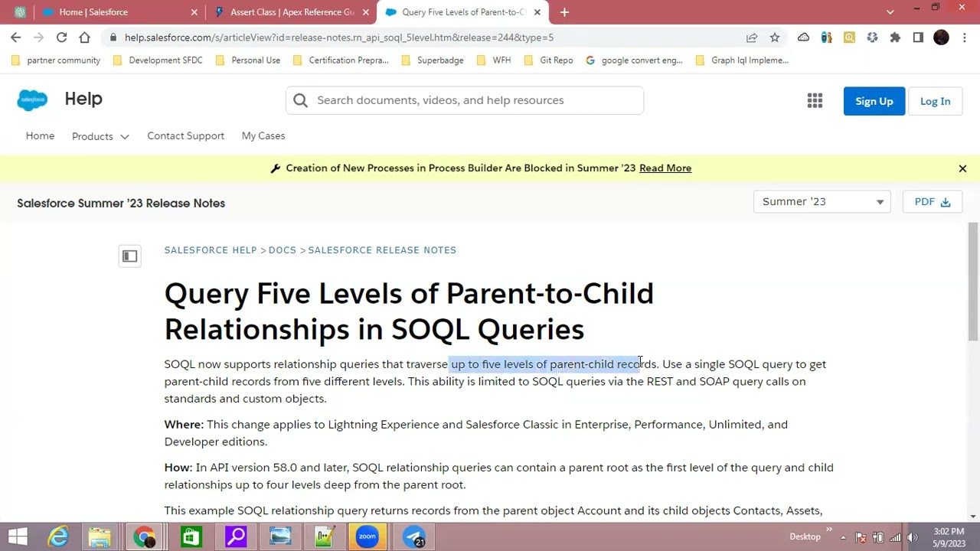Go to Home in Help navigation
The width and height of the screenshot is (980, 551).
pyautogui.click(x=40, y=135)
